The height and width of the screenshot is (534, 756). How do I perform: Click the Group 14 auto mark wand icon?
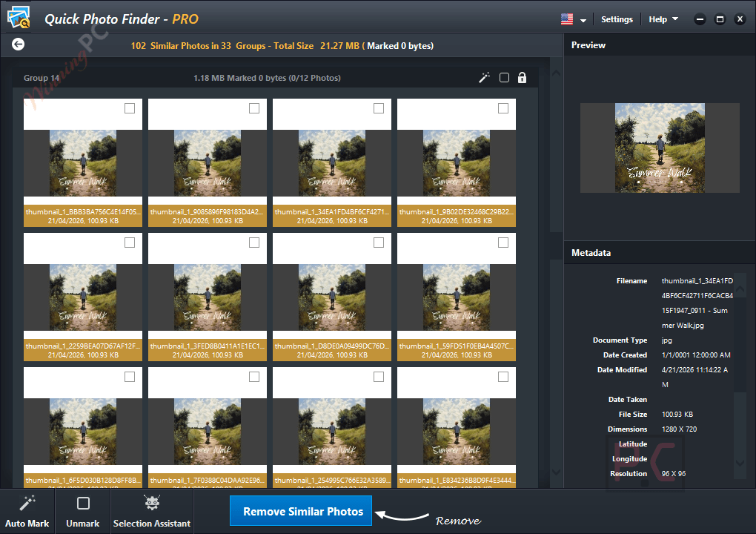(x=484, y=78)
